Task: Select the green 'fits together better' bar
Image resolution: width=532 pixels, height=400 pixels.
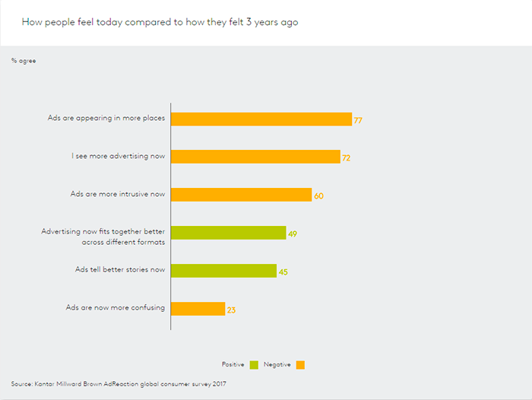Action: [228, 233]
